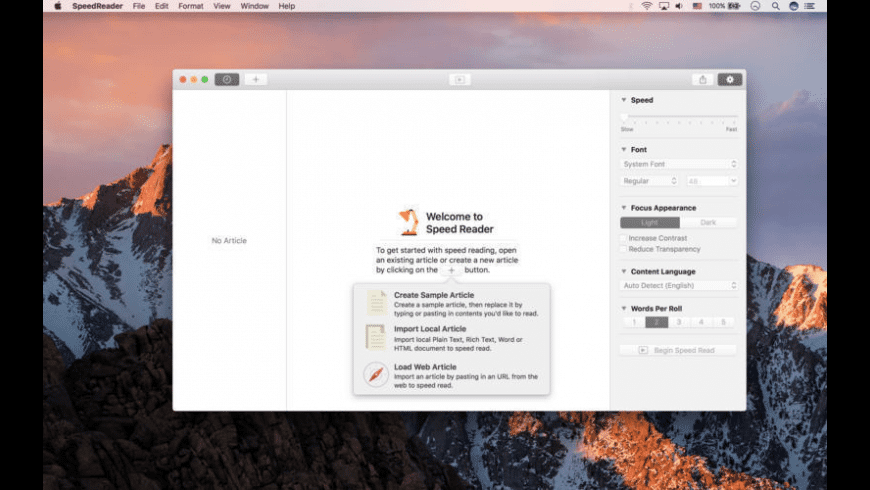Select Dark focus appearance
This screenshot has height=490, width=870.
[708, 223]
